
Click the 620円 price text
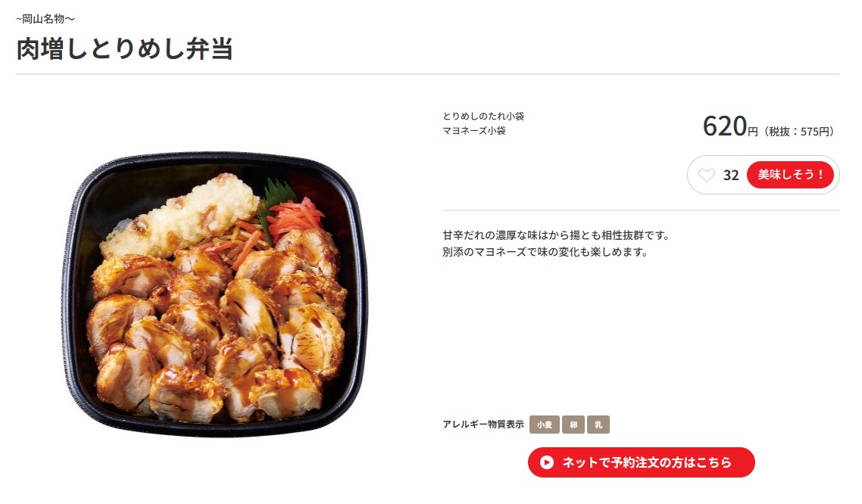click(x=730, y=126)
